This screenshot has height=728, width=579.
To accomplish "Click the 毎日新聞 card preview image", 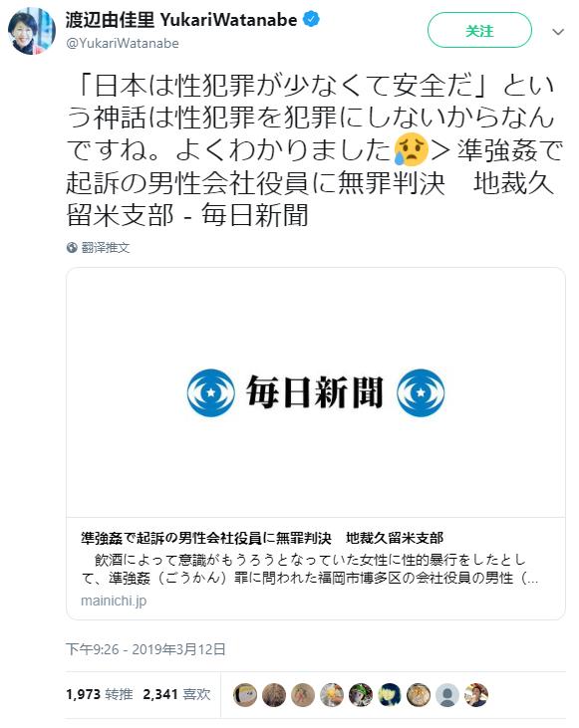I will tap(316, 392).
